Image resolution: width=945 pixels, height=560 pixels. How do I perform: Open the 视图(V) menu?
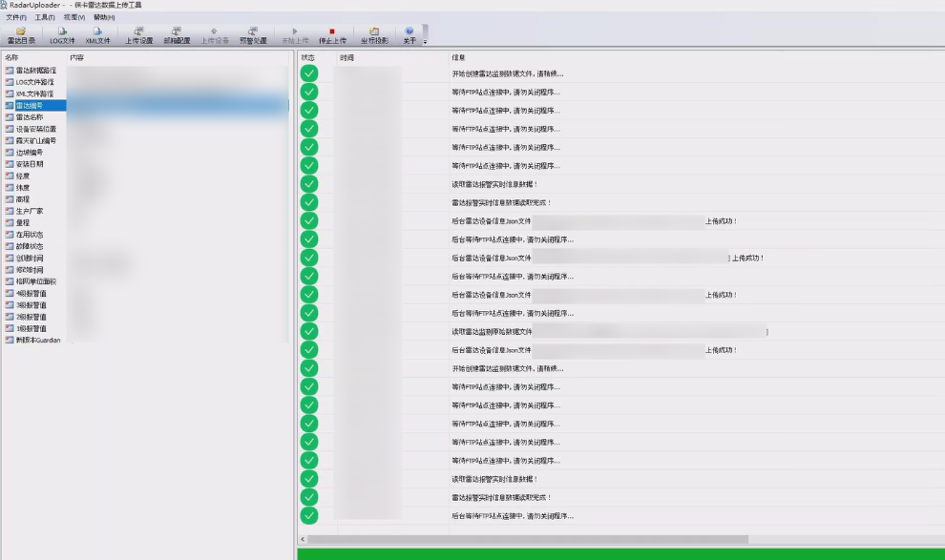pyautogui.click(x=73, y=17)
